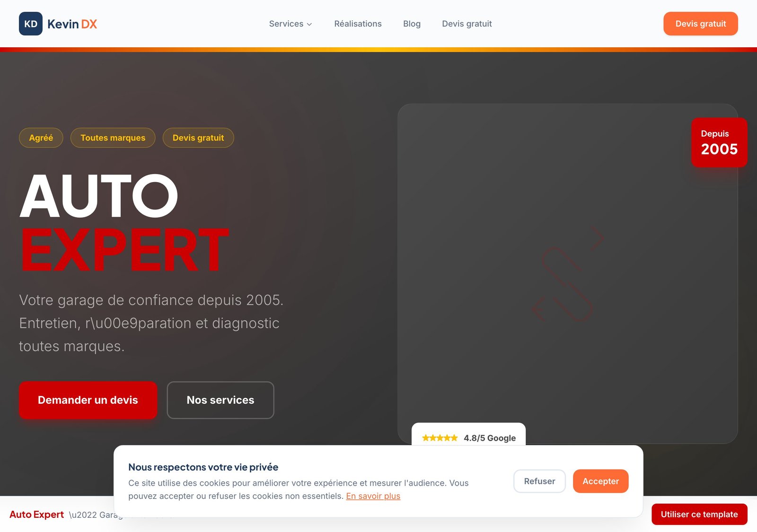Click the KD logo icon

click(x=31, y=24)
